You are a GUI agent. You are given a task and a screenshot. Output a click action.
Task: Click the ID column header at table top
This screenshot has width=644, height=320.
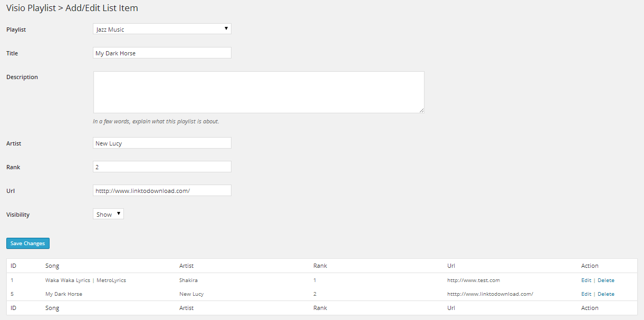click(x=14, y=266)
